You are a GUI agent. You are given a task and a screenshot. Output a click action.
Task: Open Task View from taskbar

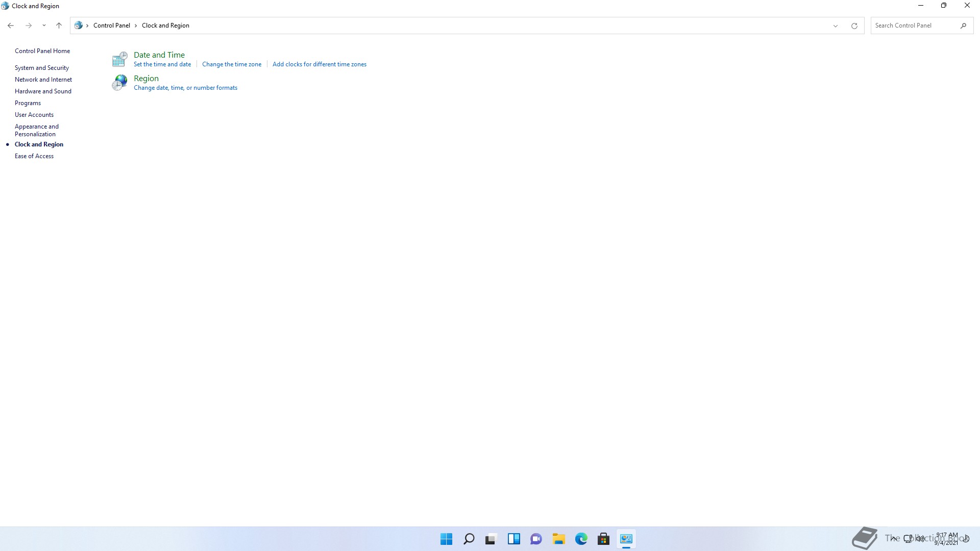point(491,539)
